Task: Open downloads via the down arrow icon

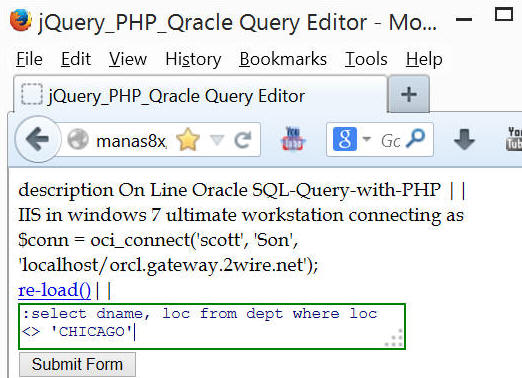Action: pyautogui.click(x=464, y=139)
